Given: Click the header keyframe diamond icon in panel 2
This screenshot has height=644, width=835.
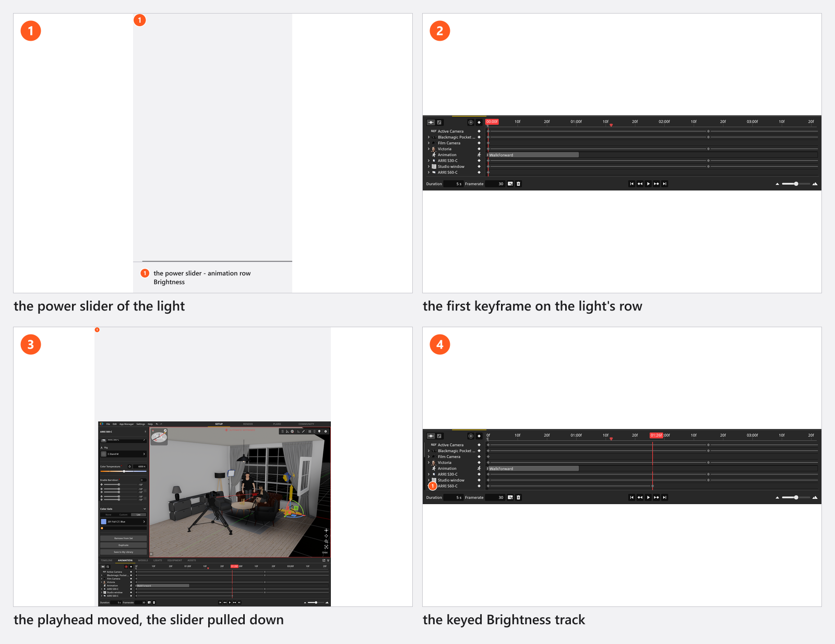Looking at the screenshot, I should (479, 122).
